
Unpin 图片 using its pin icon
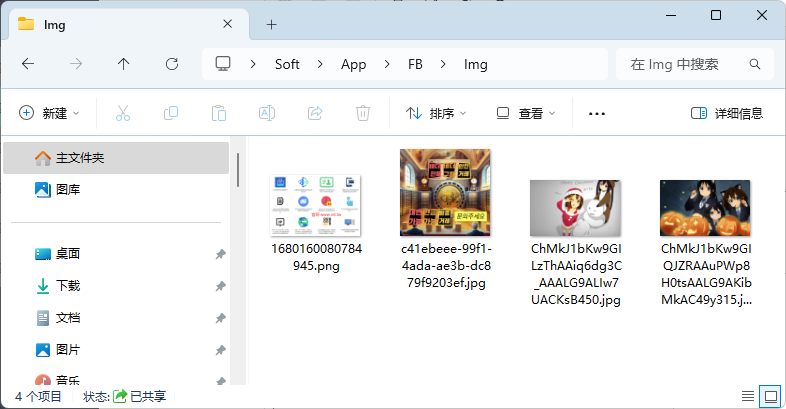pyautogui.click(x=220, y=350)
